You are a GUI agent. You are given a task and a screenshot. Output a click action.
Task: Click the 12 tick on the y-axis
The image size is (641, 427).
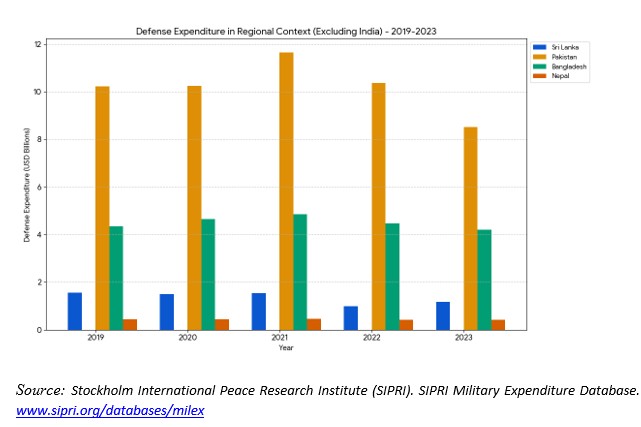pyautogui.click(x=38, y=45)
